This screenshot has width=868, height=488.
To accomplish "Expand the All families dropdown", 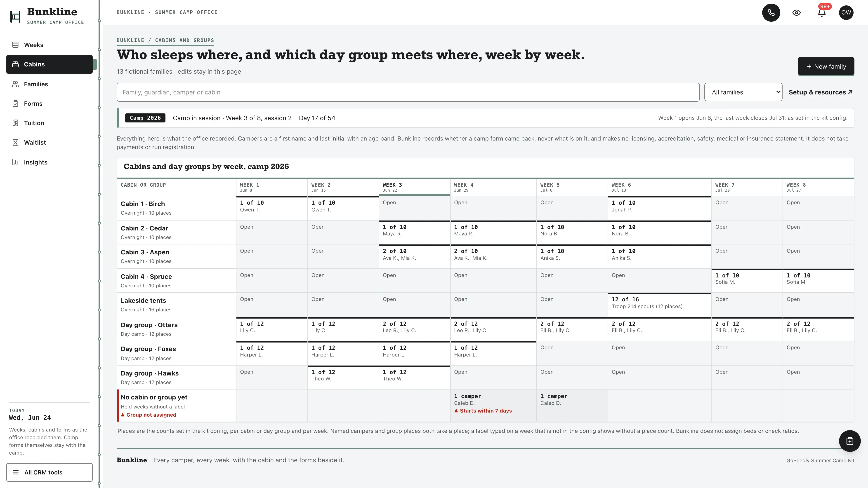I will pos(743,92).
